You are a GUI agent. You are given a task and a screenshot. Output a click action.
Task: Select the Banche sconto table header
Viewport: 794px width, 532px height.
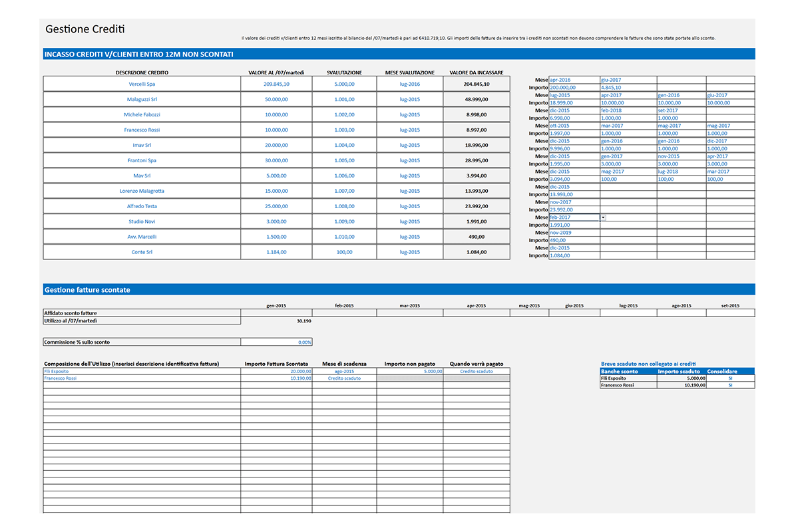pos(628,371)
